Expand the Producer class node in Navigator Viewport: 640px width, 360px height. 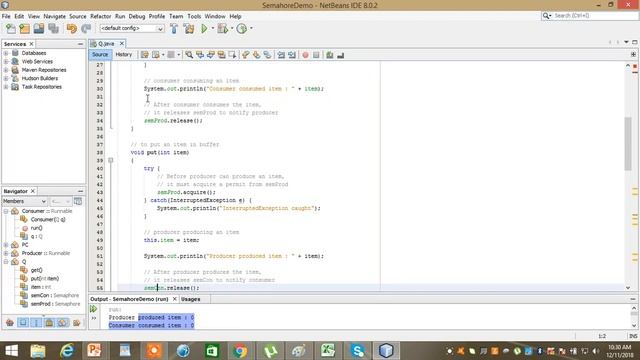(6, 253)
